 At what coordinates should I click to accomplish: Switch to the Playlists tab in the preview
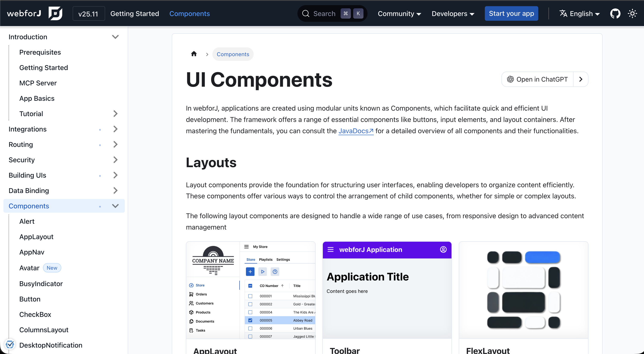pos(266,260)
